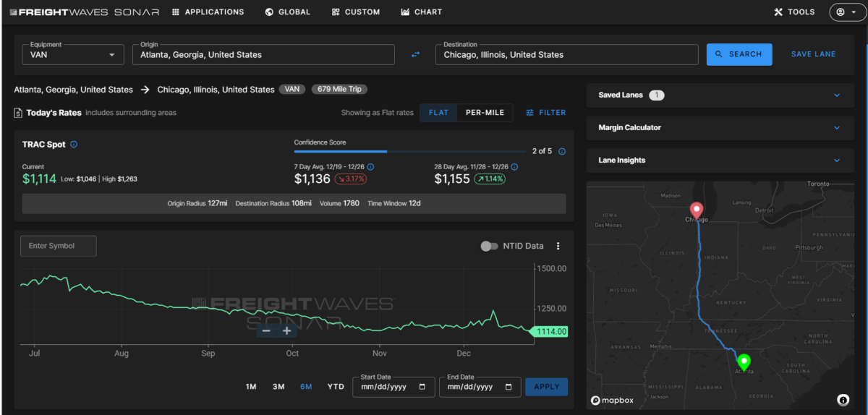Click TRAC Spot info icon
The height and width of the screenshot is (415, 868).
tap(74, 145)
